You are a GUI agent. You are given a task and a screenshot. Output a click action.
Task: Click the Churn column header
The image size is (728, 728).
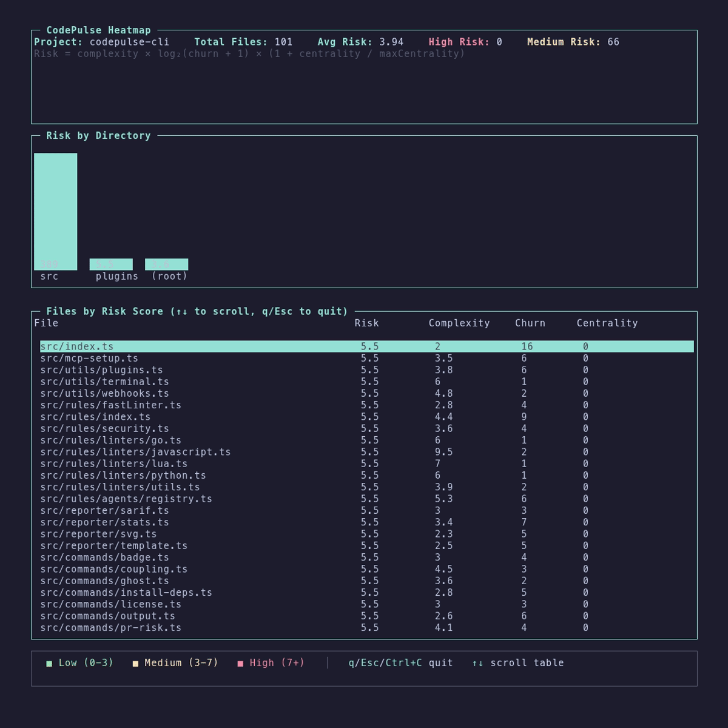pyautogui.click(x=530, y=323)
